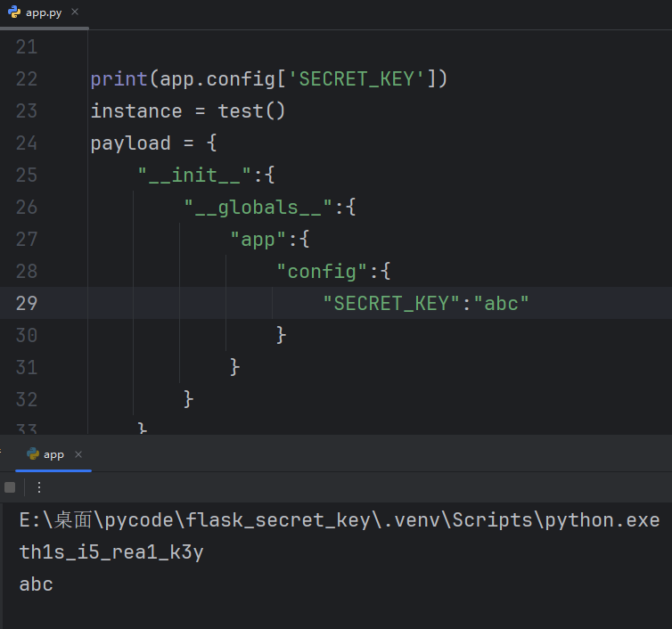
Task: Click the th1s_i5_rea1_k3y console output line
Action: [111, 552]
